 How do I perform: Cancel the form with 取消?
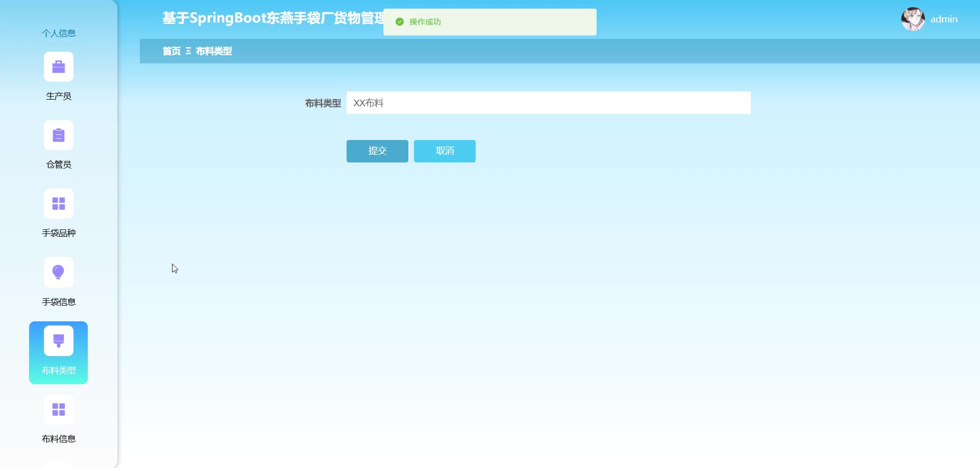(445, 151)
